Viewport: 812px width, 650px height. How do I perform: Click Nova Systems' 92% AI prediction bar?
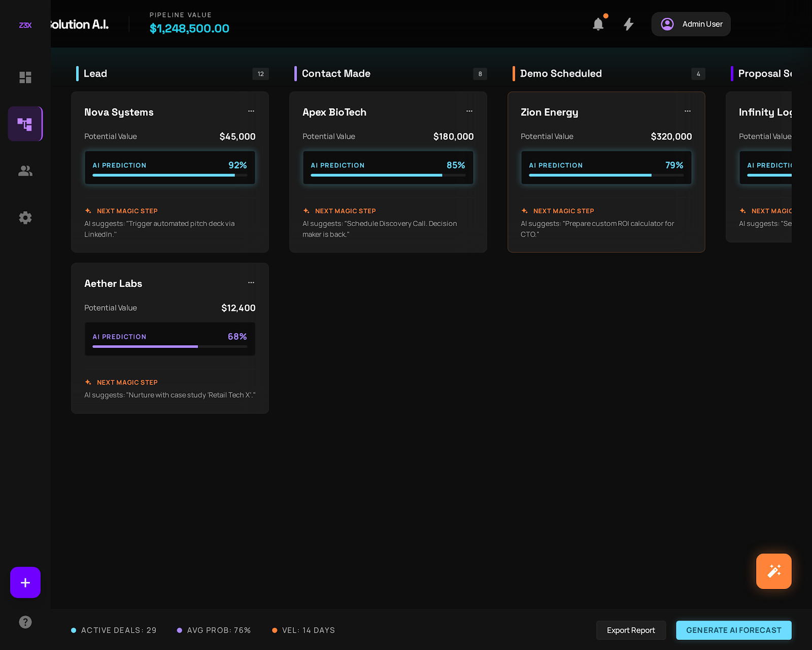click(170, 168)
